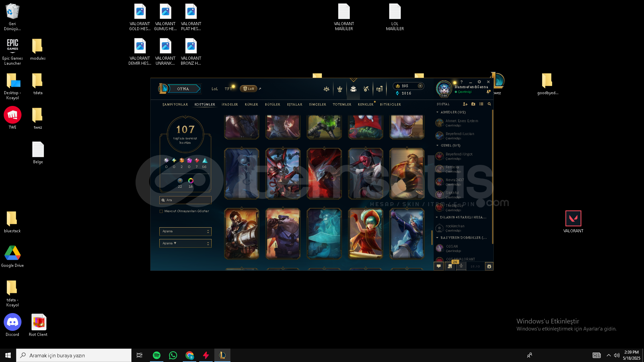Click the League of Legends logo
Screen dimensions: 644x362
coord(163,88)
